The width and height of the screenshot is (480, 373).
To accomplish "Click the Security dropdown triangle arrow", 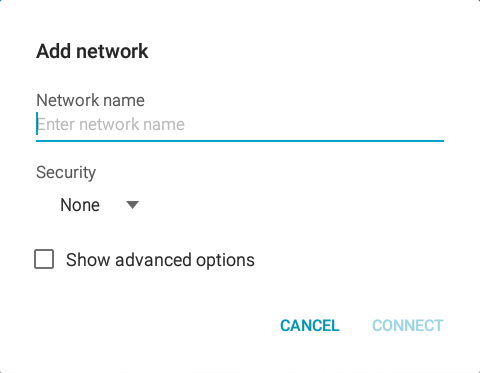I will 132,205.
